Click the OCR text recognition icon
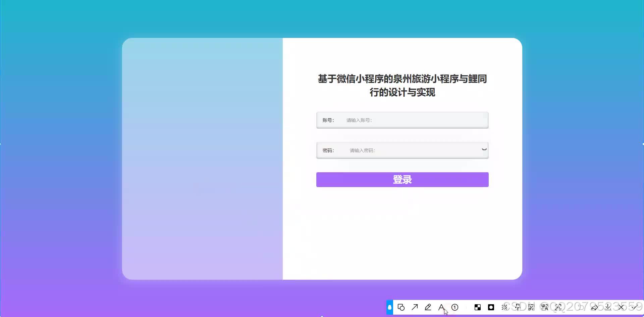This screenshot has height=317, width=644. coord(558,307)
